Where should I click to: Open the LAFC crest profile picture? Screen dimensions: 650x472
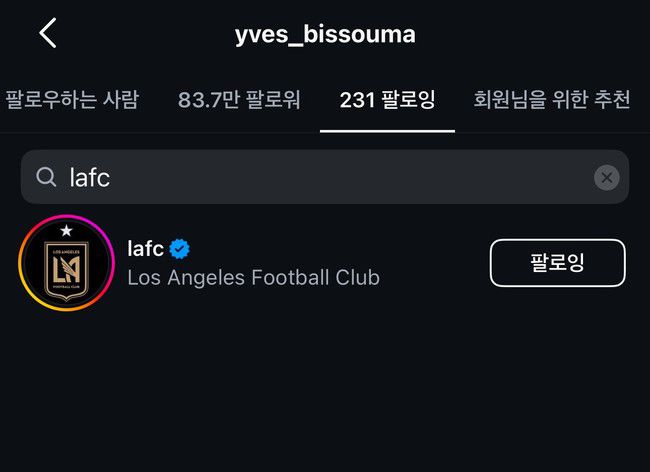(x=66, y=265)
